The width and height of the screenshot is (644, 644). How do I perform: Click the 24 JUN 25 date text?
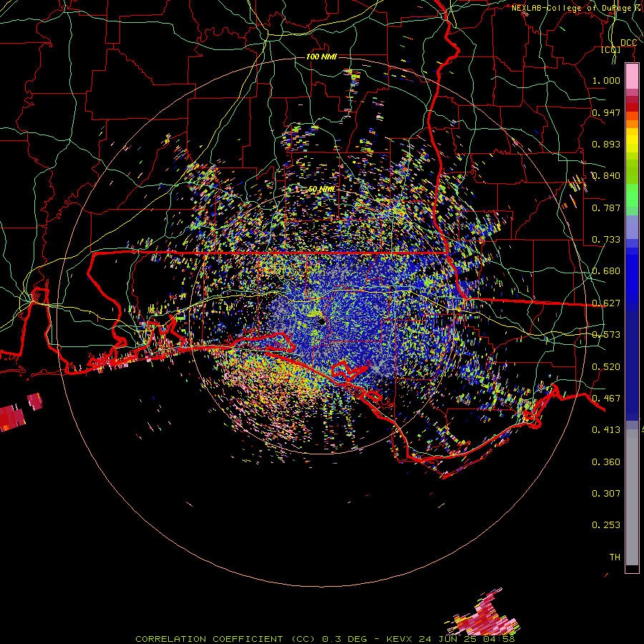(x=448, y=639)
